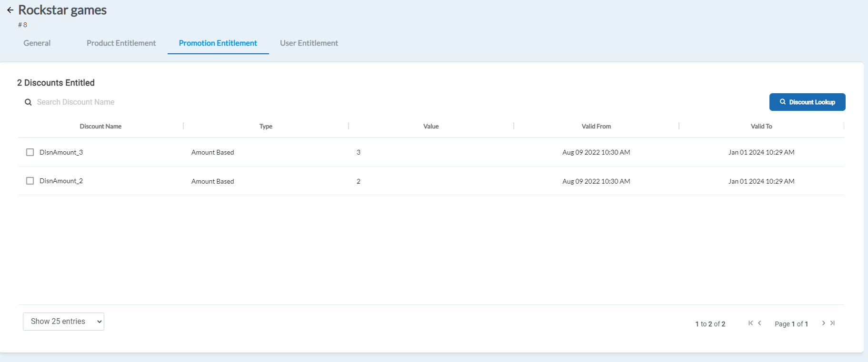Jump to last page of results
Screen dimensions: 868x362
pos(832,323)
